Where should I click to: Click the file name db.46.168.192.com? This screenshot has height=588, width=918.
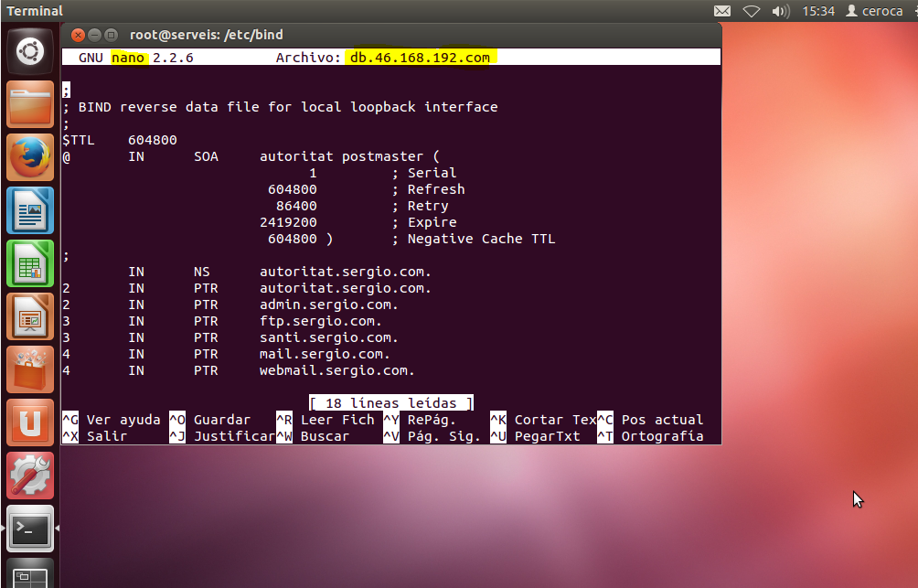pos(420,58)
